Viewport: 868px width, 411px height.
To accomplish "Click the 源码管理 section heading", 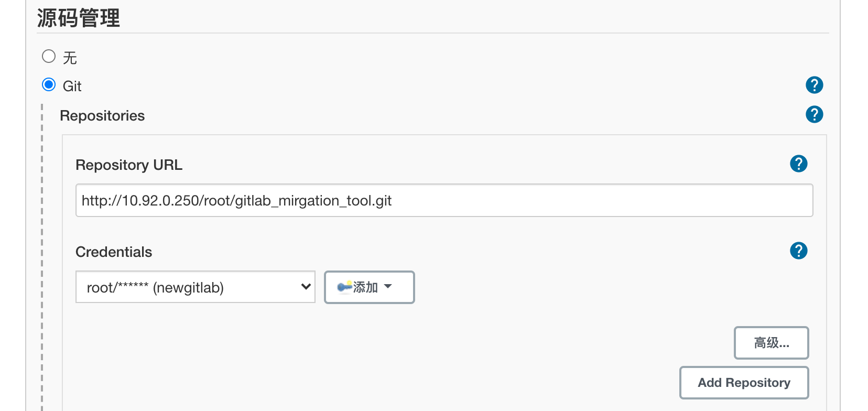I will point(79,18).
